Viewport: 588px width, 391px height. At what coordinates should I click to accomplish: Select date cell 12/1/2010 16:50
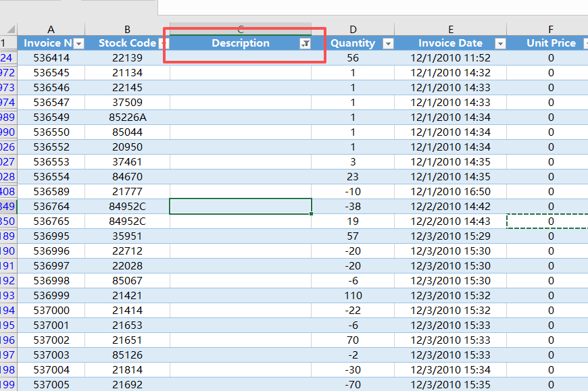450,191
